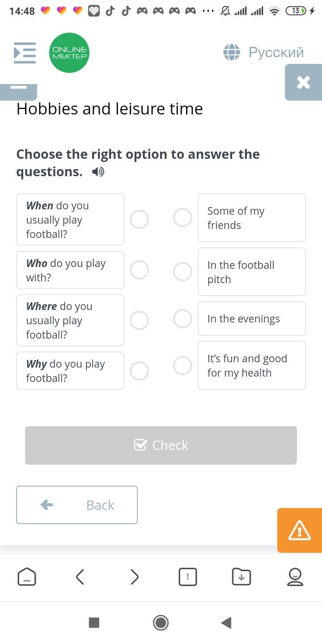
Task: Click the globe language icon
Action: tap(232, 52)
